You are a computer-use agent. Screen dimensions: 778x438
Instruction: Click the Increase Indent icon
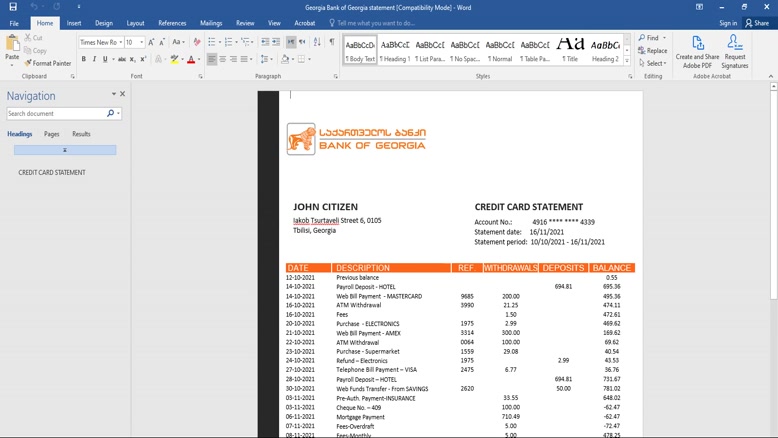coord(276,42)
